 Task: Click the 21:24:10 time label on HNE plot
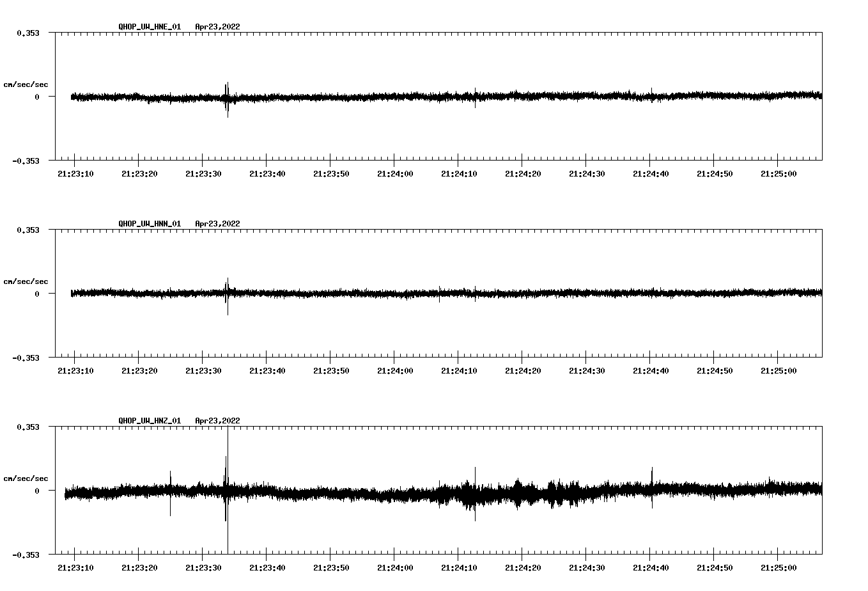click(x=459, y=174)
